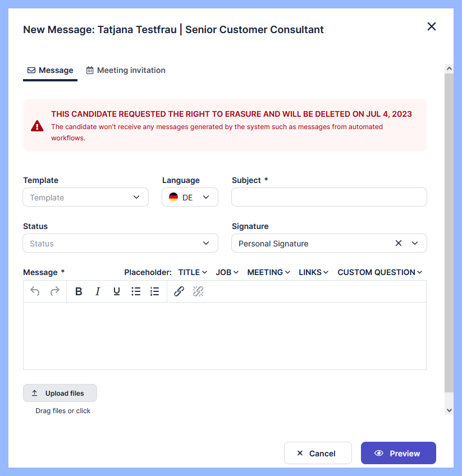Expand the Status dropdown
This screenshot has width=462, height=476.
pyautogui.click(x=120, y=244)
